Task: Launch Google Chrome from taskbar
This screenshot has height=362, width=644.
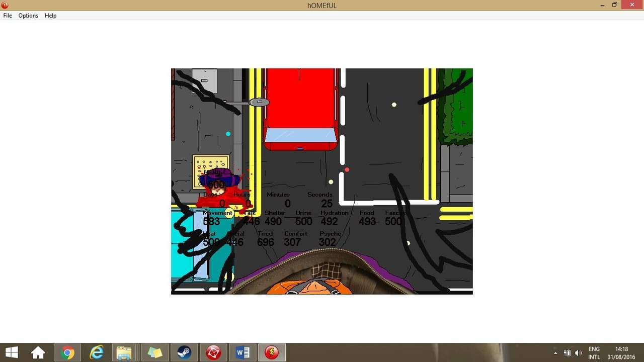Action: click(67, 352)
